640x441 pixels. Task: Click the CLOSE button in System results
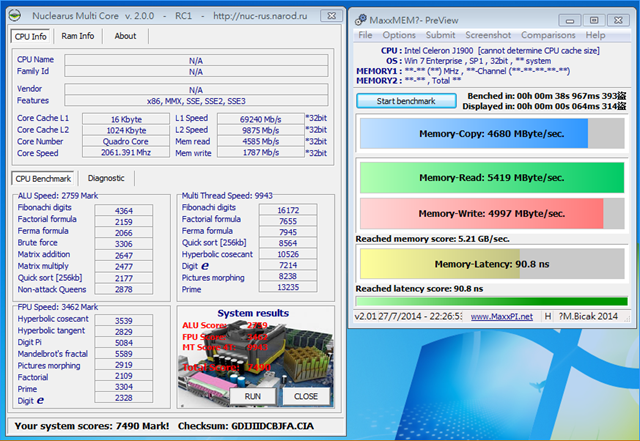[x=306, y=396]
